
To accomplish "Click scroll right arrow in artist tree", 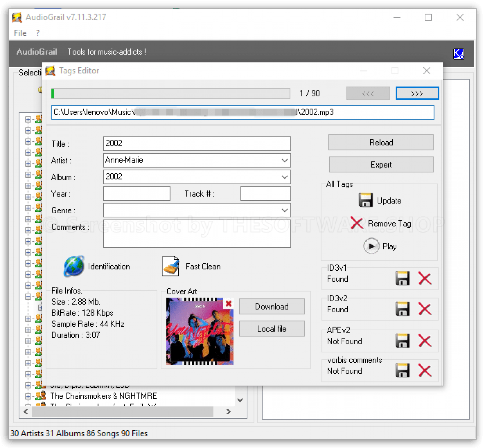I will pos(229,411).
